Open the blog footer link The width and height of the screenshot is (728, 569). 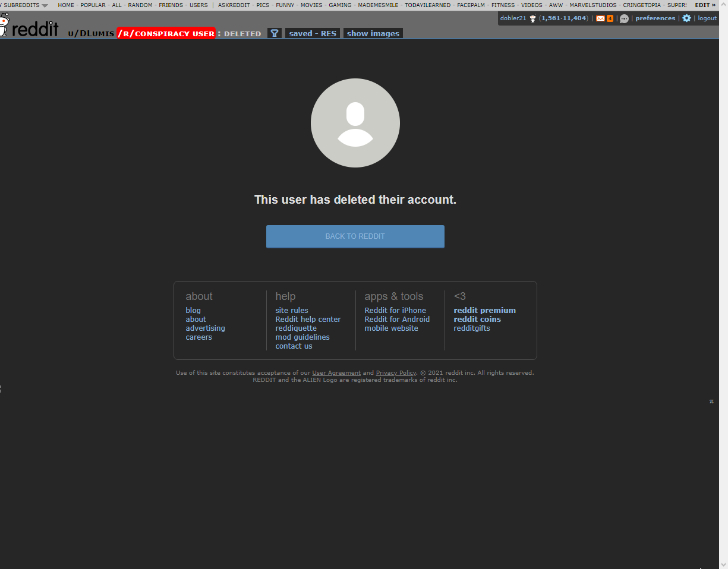[193, 311]
